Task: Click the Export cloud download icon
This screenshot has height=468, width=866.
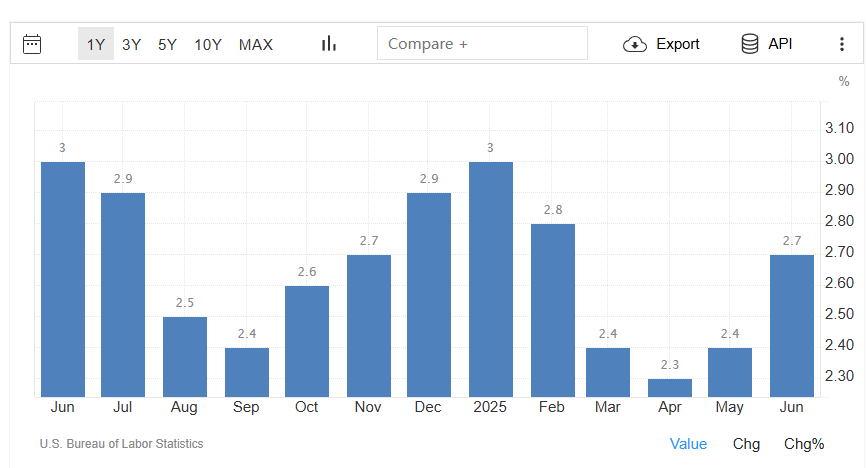Action: [635, 44]
